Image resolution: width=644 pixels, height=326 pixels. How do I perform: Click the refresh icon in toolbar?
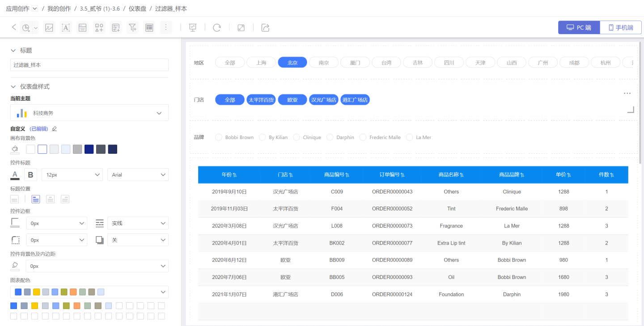(217, 28)
